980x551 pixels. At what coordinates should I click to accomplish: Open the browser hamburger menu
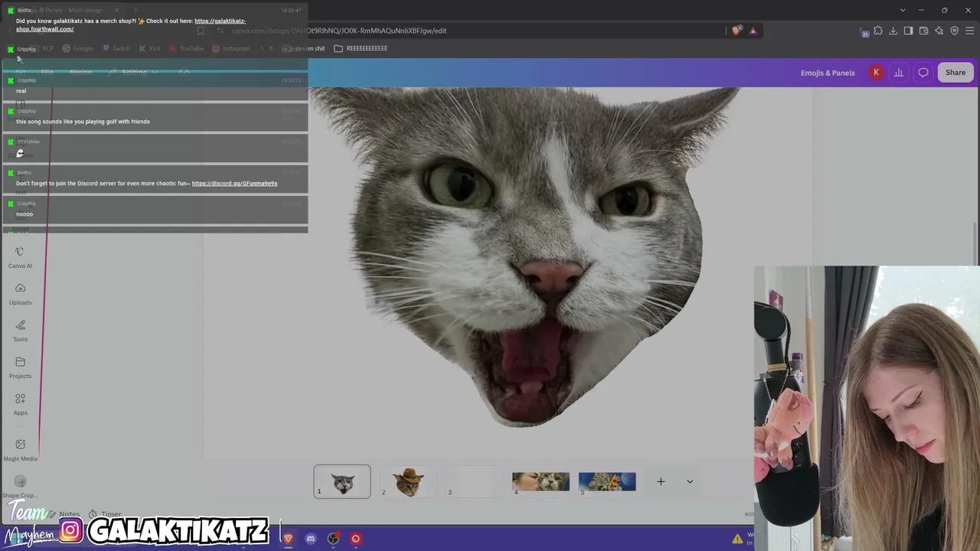970,31
